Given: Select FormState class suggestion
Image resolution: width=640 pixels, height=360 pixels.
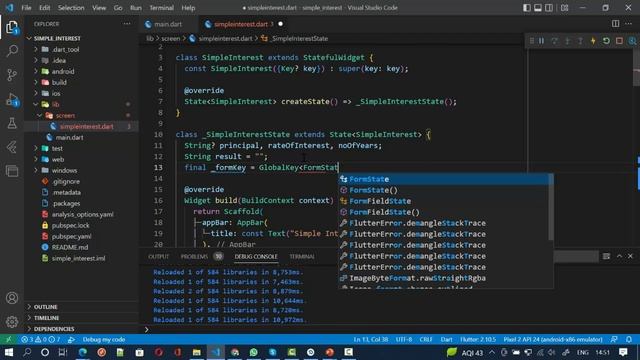Looking at the screenshot, I should tap(443, 179).
